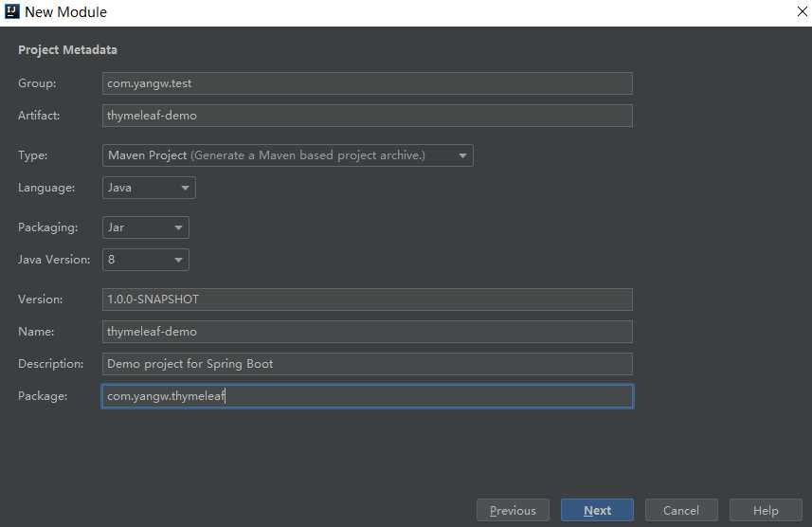
Task: Click the Packaging dropdown arrow
Action: coord(178,227)
